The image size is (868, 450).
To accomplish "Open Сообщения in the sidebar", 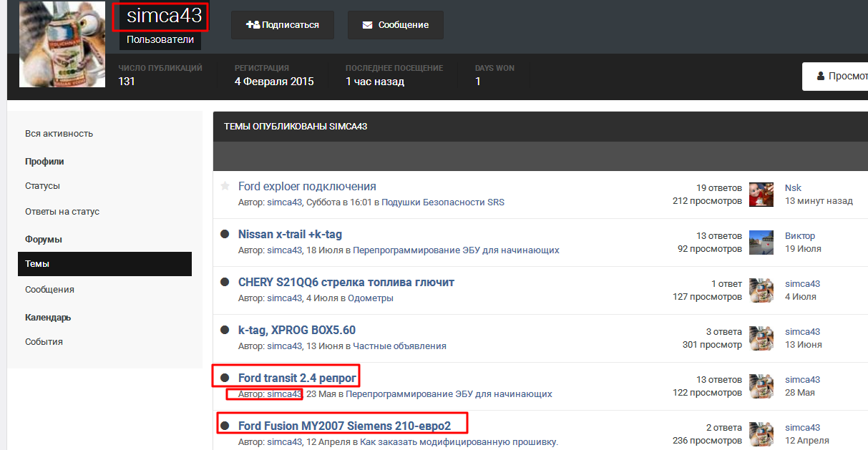I will click(x=49, y=290).
